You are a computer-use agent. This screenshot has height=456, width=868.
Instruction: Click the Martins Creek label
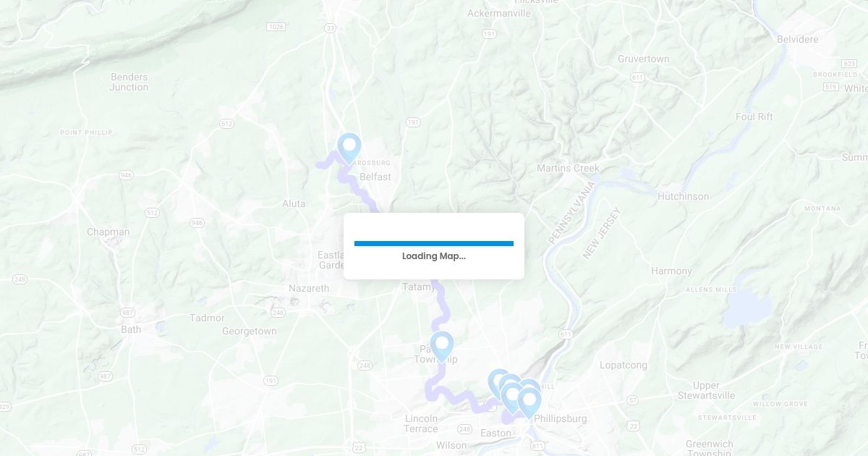click(568, 168)
